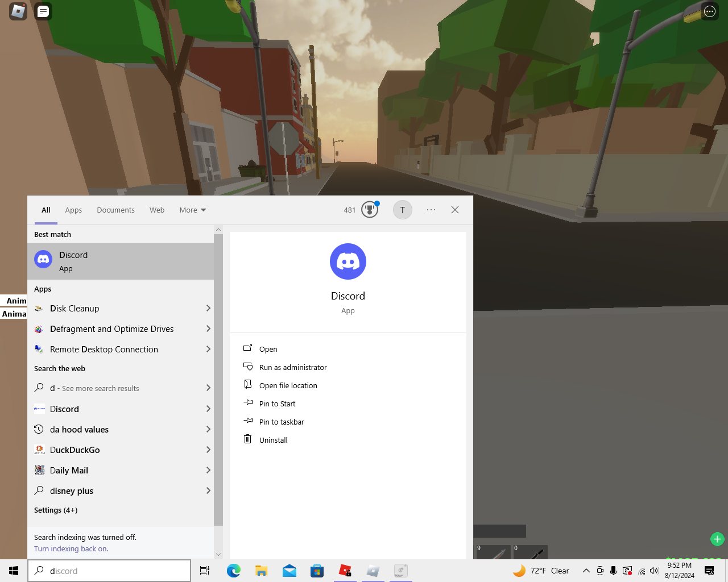Open Task View on taskbar

click(x=205, y=571)
